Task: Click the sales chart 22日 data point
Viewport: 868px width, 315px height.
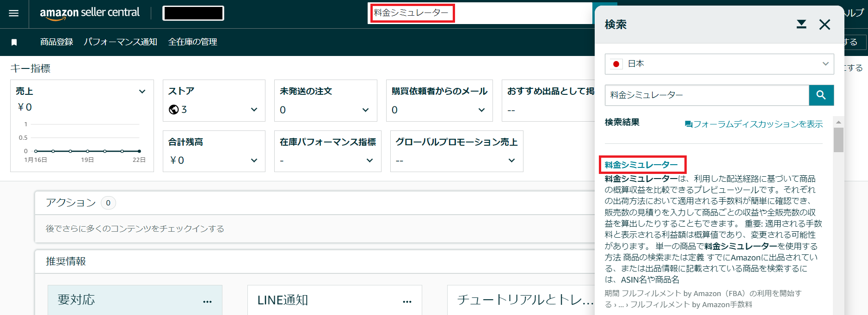Action: tap(139, 151)
